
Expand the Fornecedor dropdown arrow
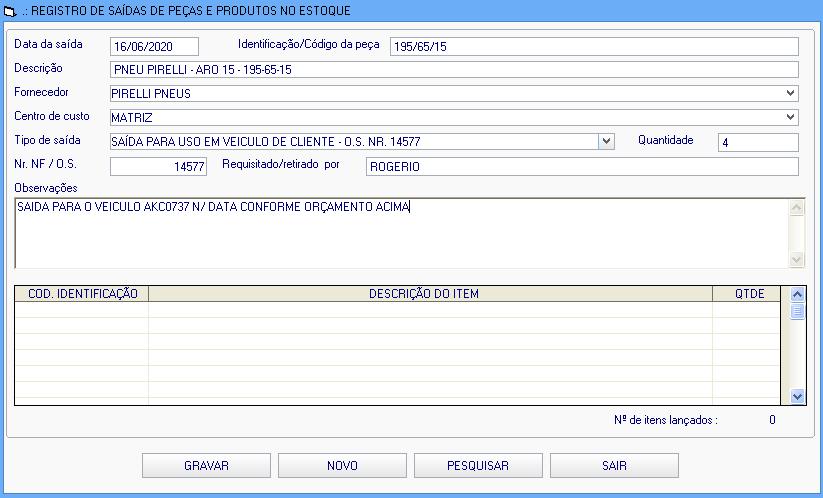(790, 93)
